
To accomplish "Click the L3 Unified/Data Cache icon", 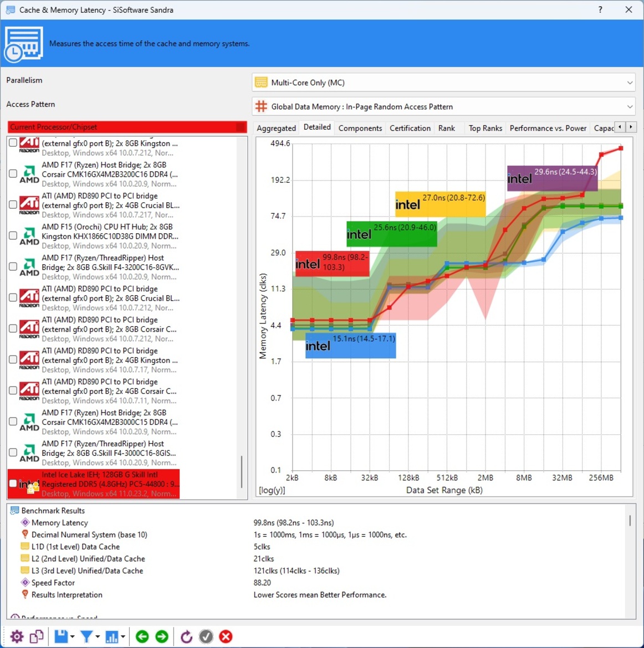I will [25, 570].
